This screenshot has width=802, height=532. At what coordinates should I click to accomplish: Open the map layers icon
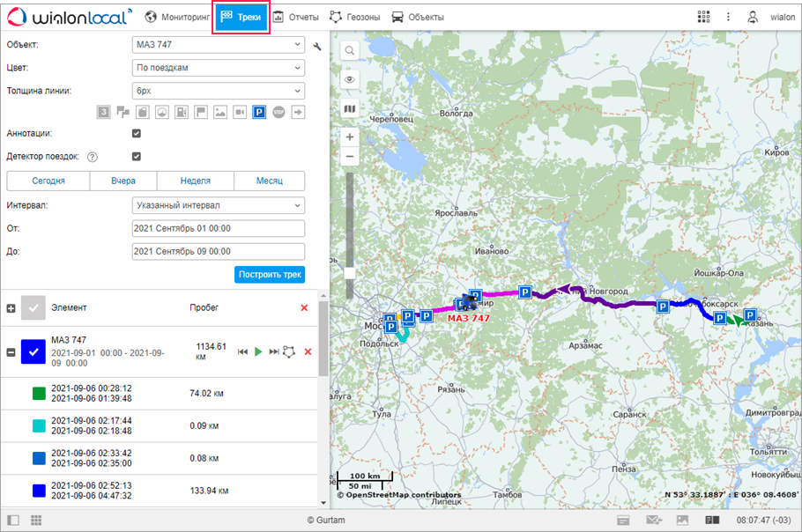click(x=350, y=109)
